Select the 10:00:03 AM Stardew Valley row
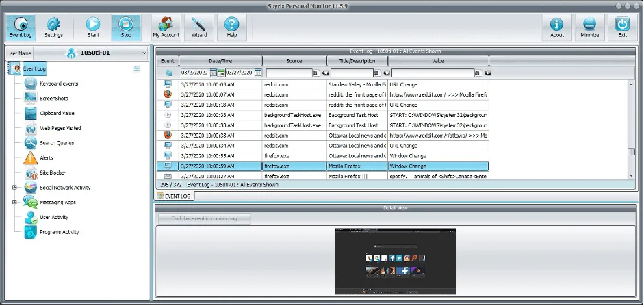The image size is (644, 306). pos(323,85)
